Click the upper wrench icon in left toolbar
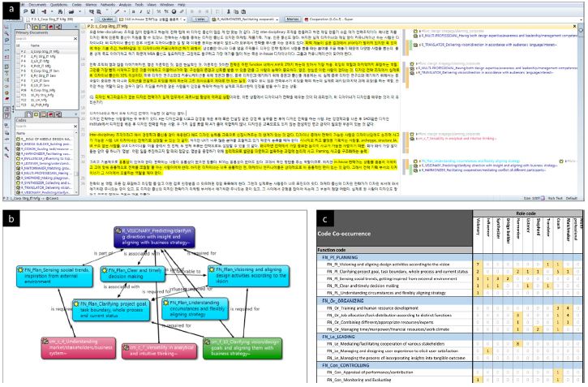 (6, 148)
